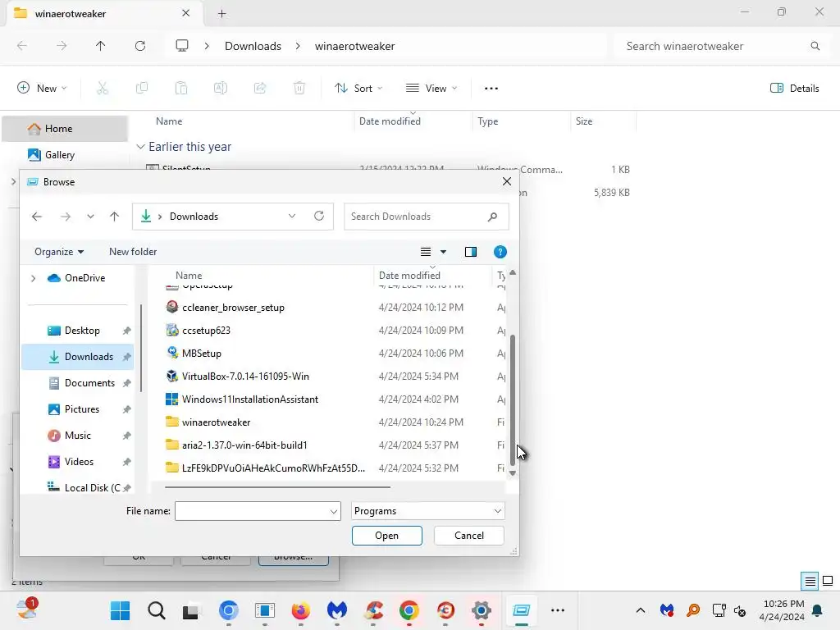Open the Sort menu in File Explorer
Screen dimensions: 840x630
click(x=358, y=89)
